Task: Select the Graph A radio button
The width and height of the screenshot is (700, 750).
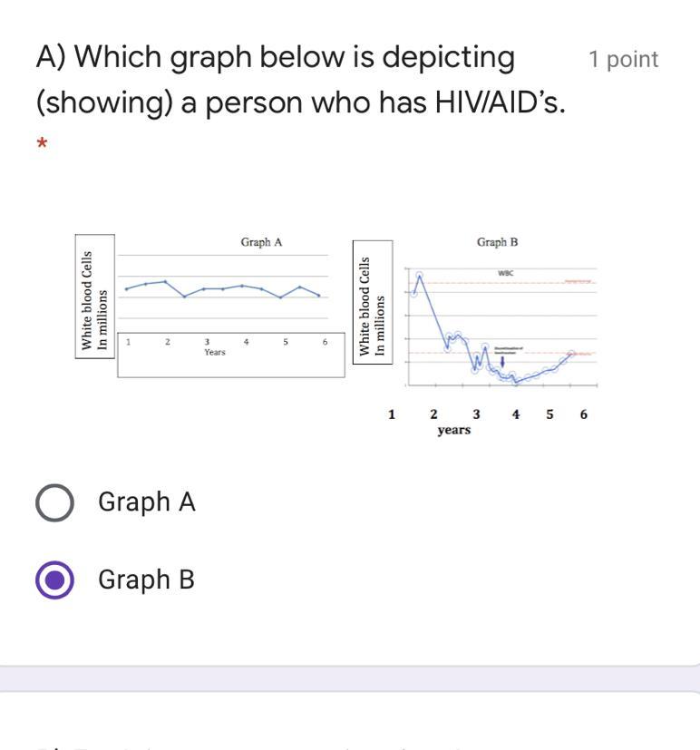Action: coord(54,502)
